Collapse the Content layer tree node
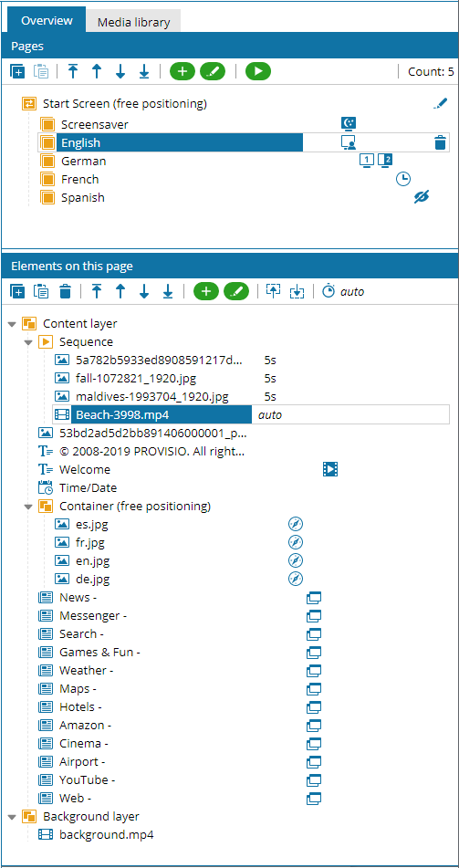This screenshot has height=868, width=459. click(x=12, y=324)
